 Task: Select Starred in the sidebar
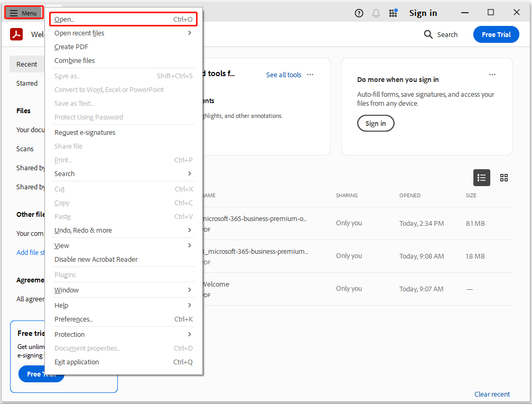point(27,83)
